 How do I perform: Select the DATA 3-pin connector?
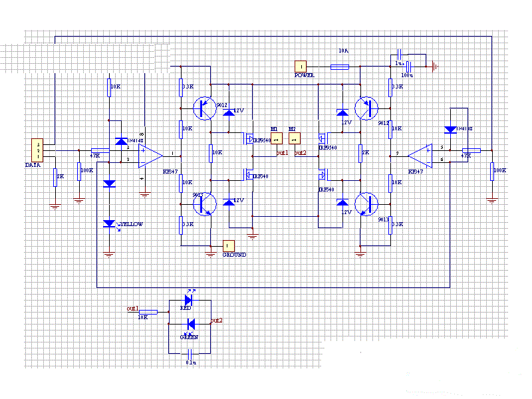point(38,150)
